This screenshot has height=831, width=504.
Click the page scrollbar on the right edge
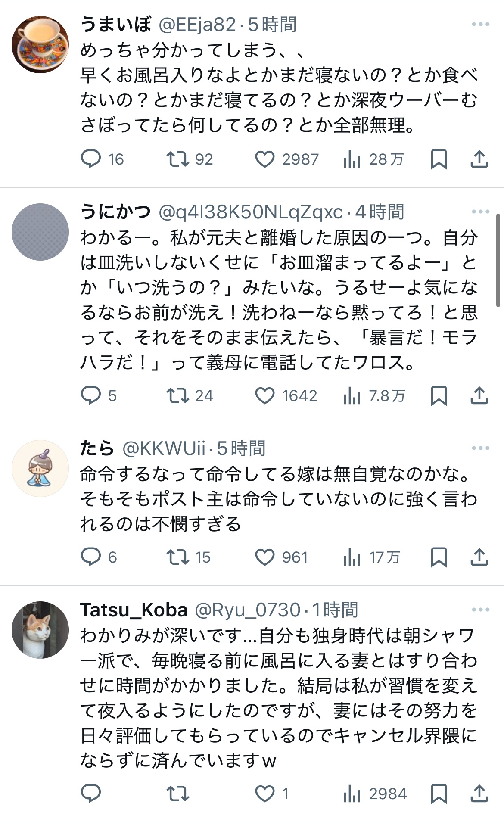pyautogui.click(x=498, y=261)
